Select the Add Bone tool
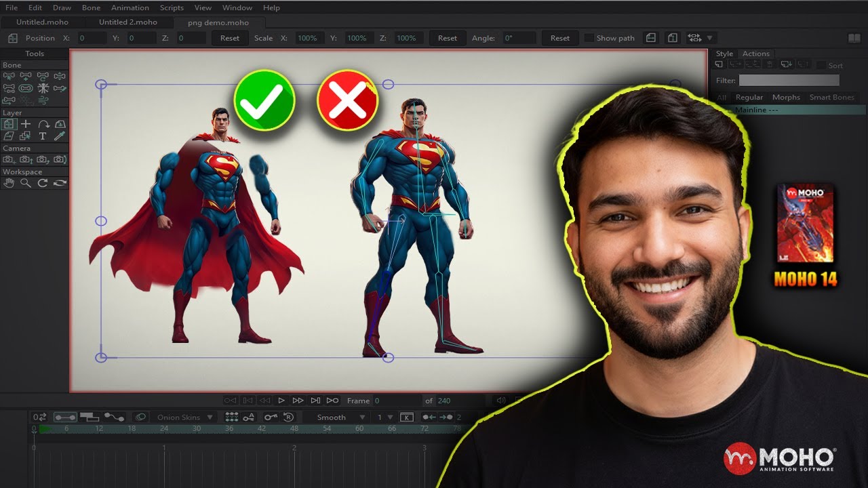The width and height of the screenshot is (868, 488). tap(26, 76)
